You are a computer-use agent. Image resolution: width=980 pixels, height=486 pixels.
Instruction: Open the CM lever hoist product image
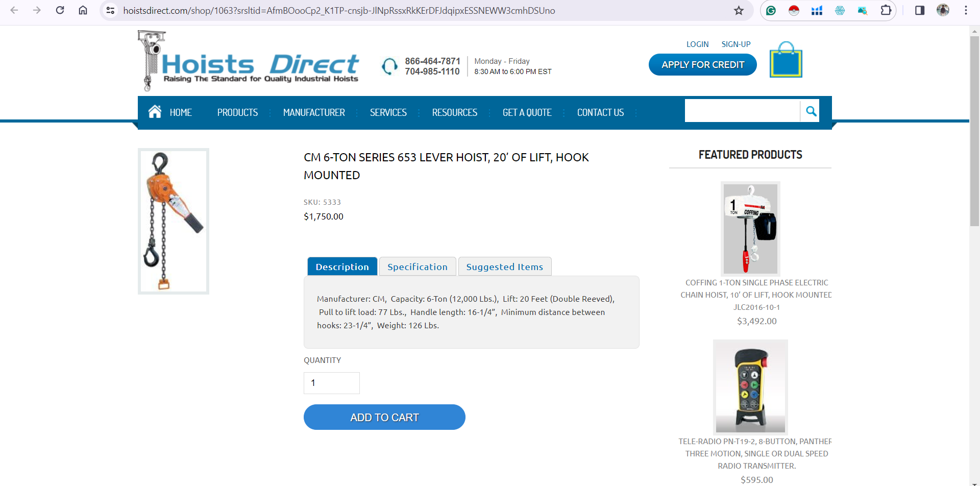[x=174, y=221]
